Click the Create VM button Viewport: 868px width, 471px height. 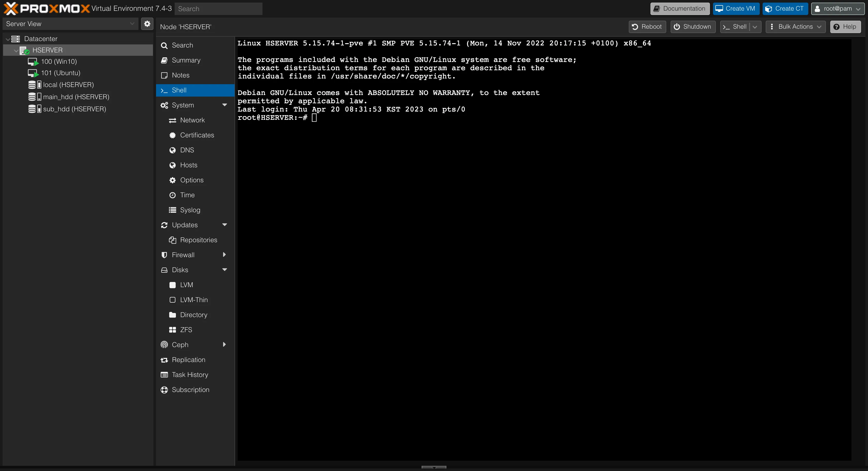coord(735,9)
